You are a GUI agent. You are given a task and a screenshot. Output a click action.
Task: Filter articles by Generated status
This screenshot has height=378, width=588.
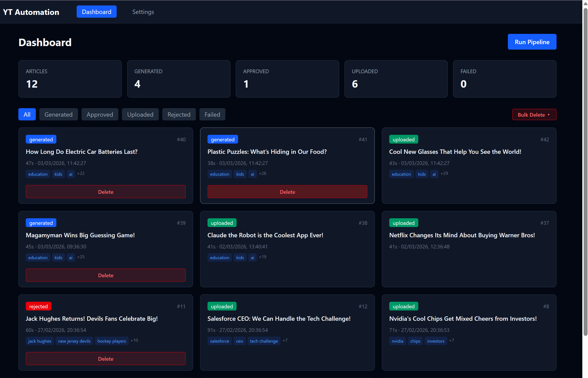point(58,114)
